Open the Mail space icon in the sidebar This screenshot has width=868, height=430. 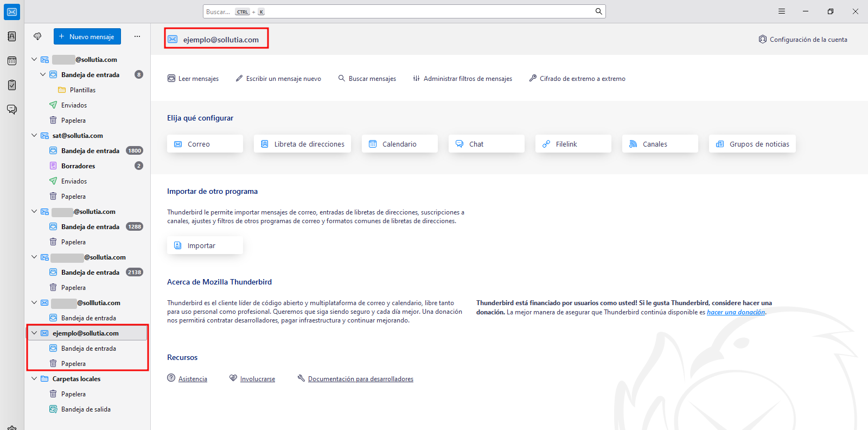click(12, 12)
